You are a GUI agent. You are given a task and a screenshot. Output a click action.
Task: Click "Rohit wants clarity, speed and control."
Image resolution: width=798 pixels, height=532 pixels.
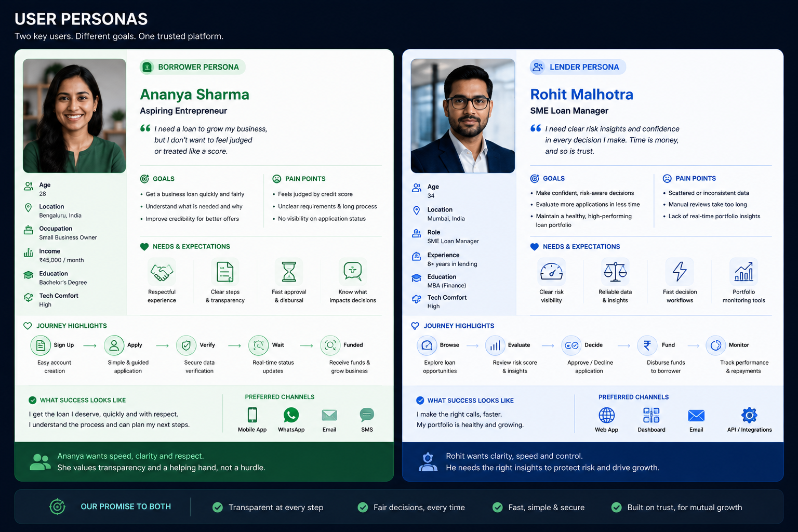pyautogui.click(x=514, y=456)
